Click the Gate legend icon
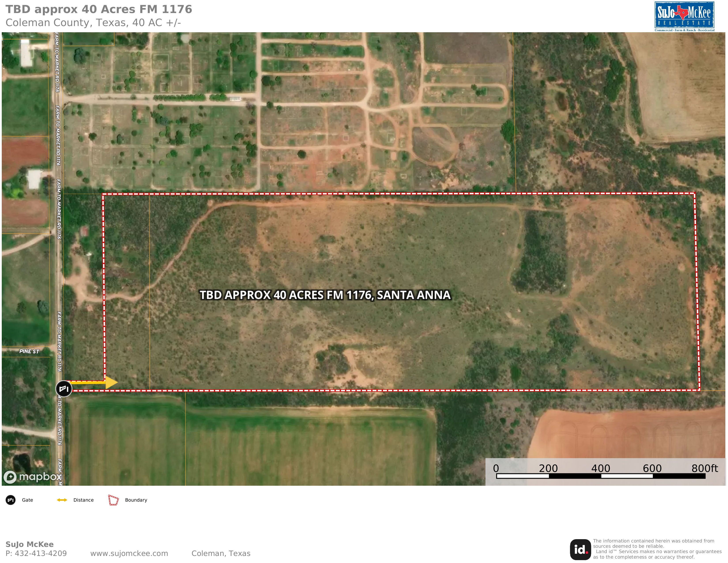This screenshot has height=563, width=728. (11, 500)
